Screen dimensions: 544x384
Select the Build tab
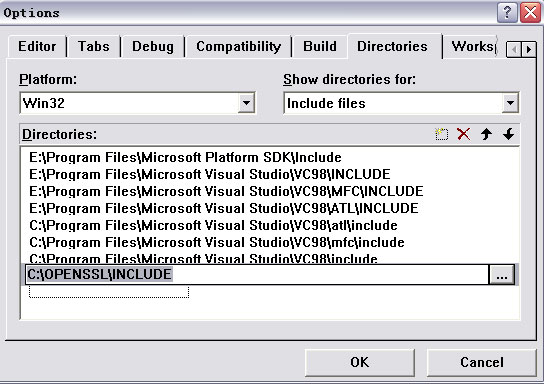[x=320, y=46]
